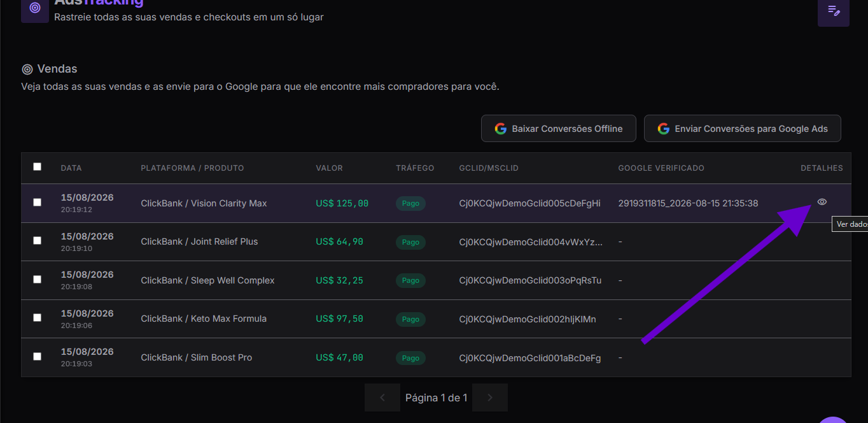Image resolution: width=868 pixels, height=423 pixels.
Task: Go to previous page with left chevron
Action: point(382,398)
